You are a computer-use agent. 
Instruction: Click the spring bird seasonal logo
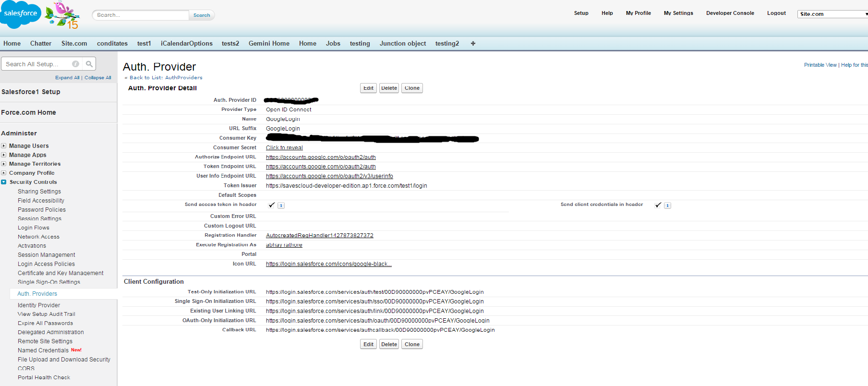pos(62,15)
